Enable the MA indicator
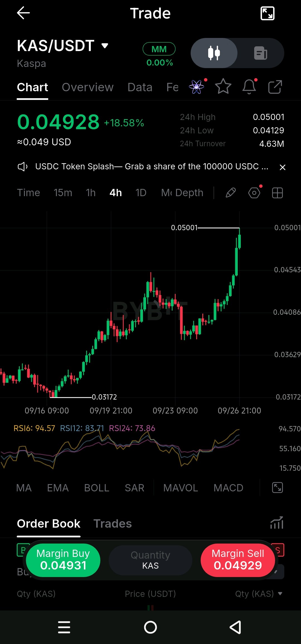This screenshot has height=644, width=301. (x=24, y=488)
